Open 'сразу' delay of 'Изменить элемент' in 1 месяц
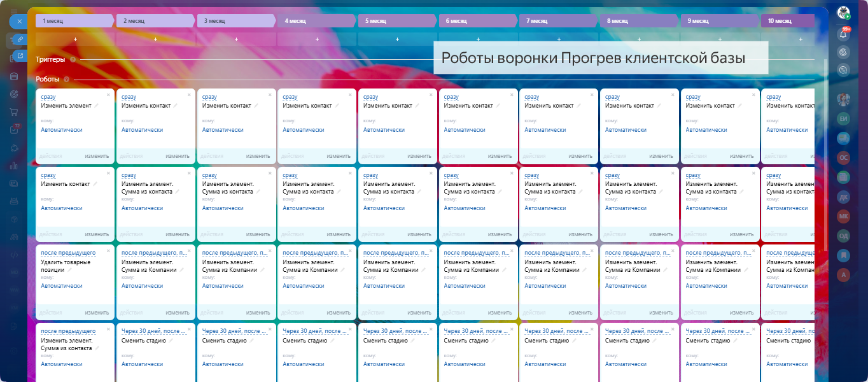Screen dimensions: 868x382 pyautogui.click(x=48, y=97)
